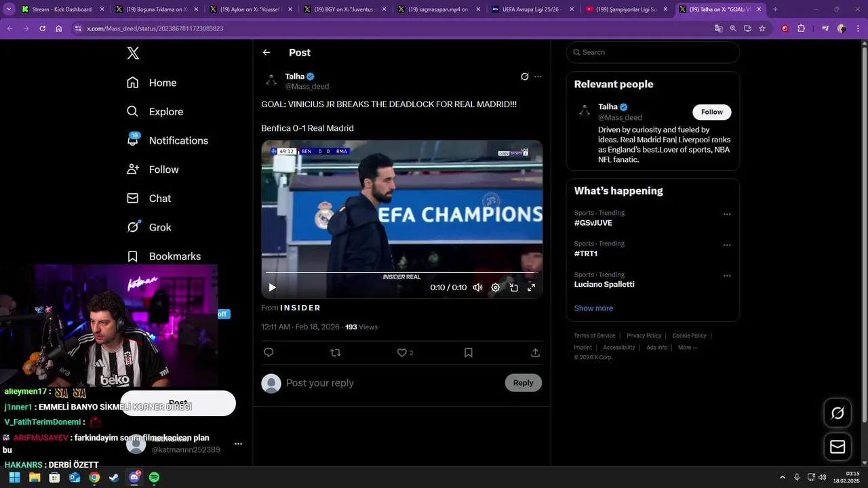Mute the video with speaker icon
Viewport: 868px width, 488px height.
coord(477,287)
